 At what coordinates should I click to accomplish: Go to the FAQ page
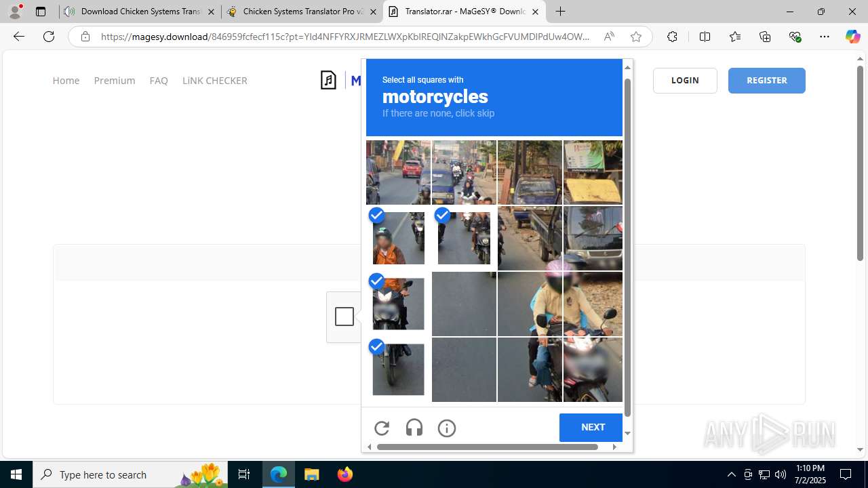point(159,80)
